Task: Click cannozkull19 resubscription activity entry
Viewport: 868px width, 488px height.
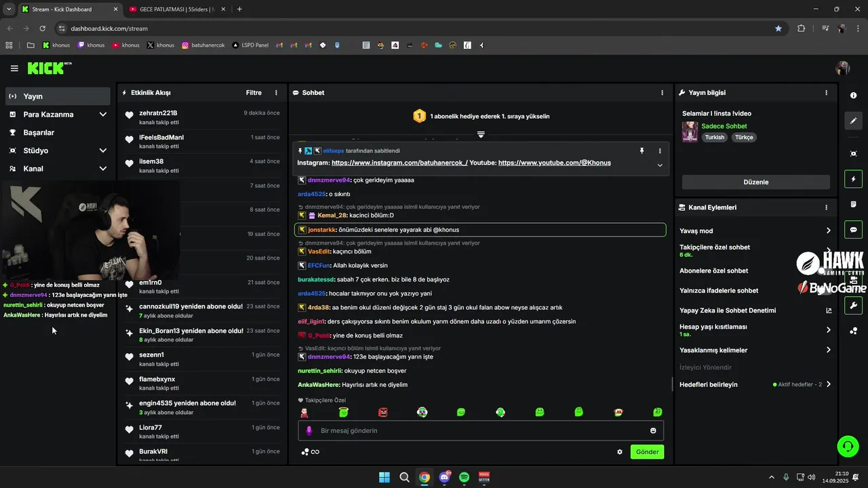Action: (x=202, y=310)
